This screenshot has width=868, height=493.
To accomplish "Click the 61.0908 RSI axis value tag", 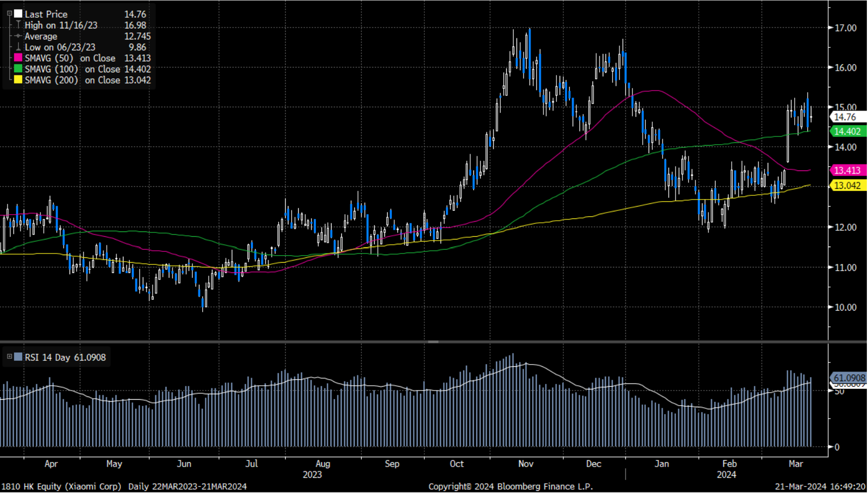I will pos(849,378).
